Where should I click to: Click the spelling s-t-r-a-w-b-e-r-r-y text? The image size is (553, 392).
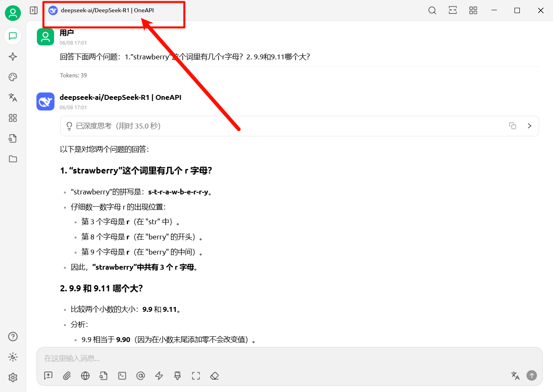point(178,192)
